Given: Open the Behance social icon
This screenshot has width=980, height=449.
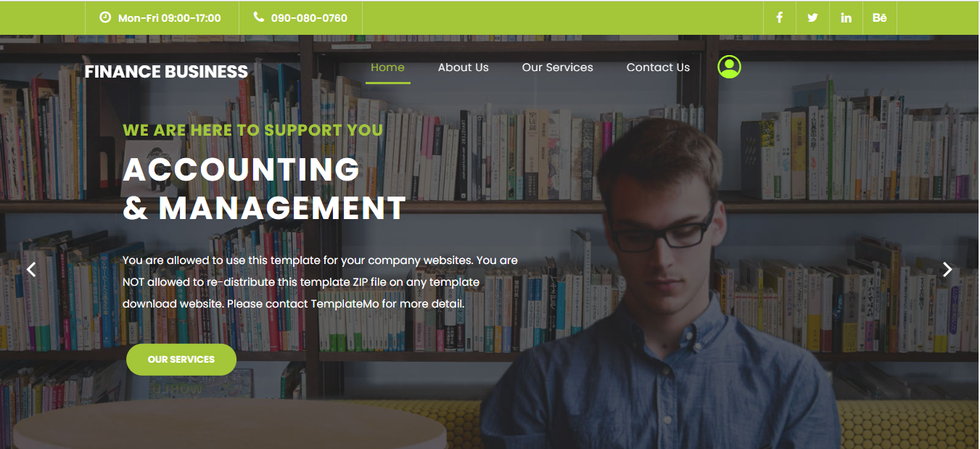Looking at the screenshot, I should [x=879, y=17].
